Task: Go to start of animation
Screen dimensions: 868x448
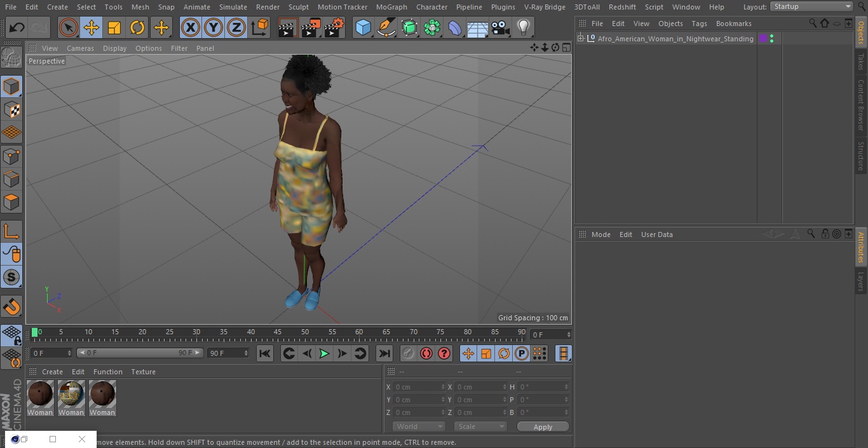Action: click(x=265, y=353)
